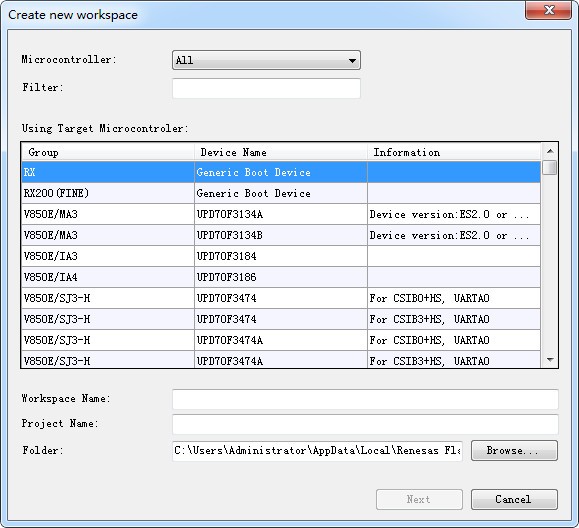
Task: Click the Folder path text field
Action: (x=317, y=451)
